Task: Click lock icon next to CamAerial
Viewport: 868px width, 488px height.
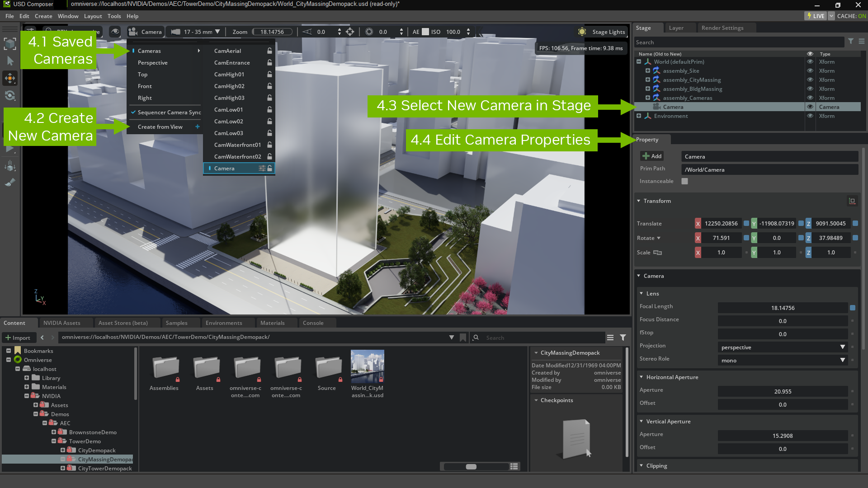Action: pos(269,51)
